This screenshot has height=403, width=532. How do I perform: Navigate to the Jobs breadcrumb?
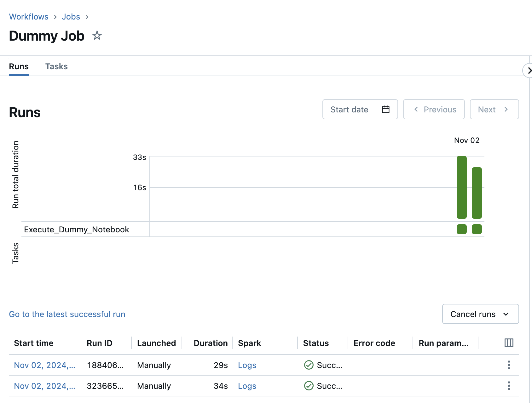pos(71,17)
